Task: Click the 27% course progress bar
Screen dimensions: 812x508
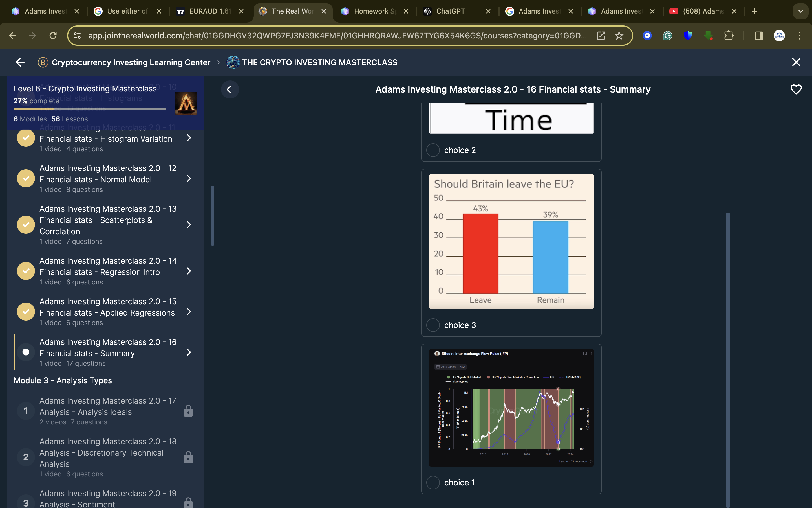Action: [90, 109]
